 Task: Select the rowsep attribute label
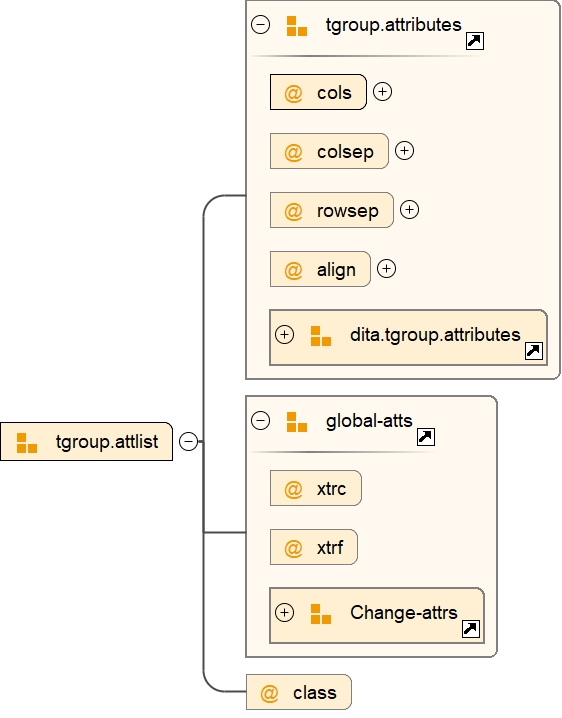(347, 211)
